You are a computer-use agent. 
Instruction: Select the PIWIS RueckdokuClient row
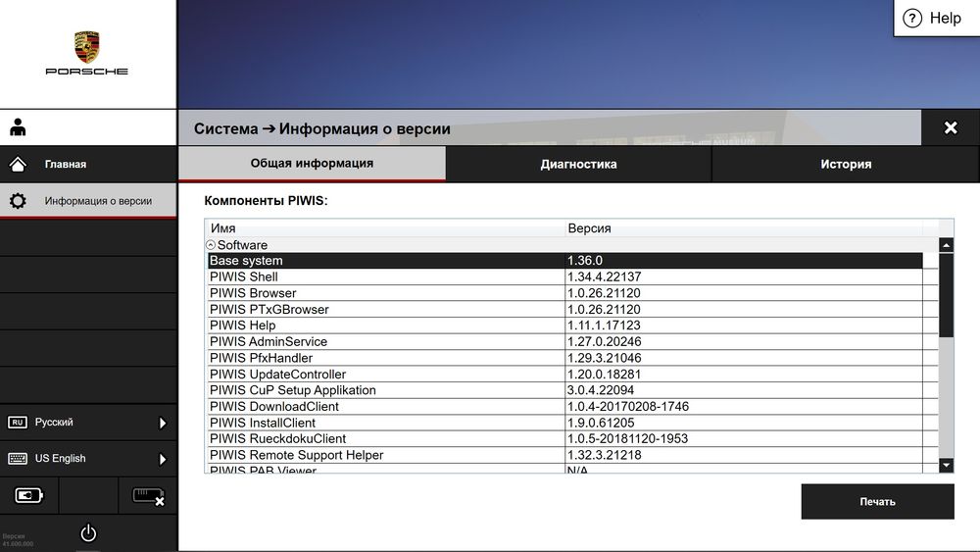point(565,439)
